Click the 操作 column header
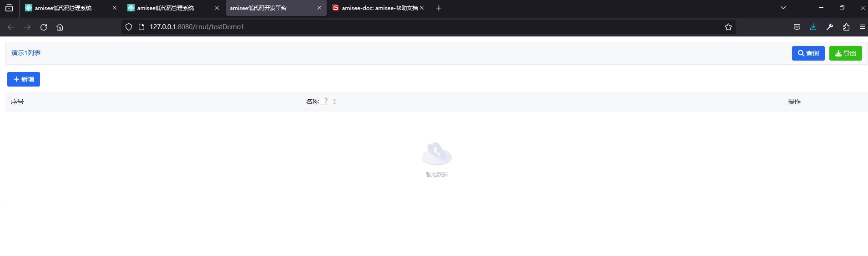868x256 pixels. [x=794, y=102]
